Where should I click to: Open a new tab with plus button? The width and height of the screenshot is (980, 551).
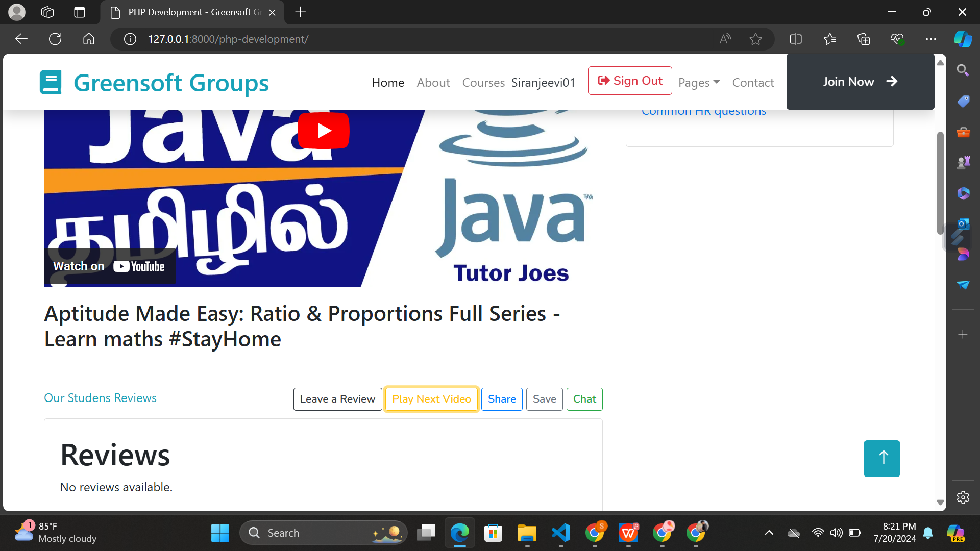pos(301,12)
